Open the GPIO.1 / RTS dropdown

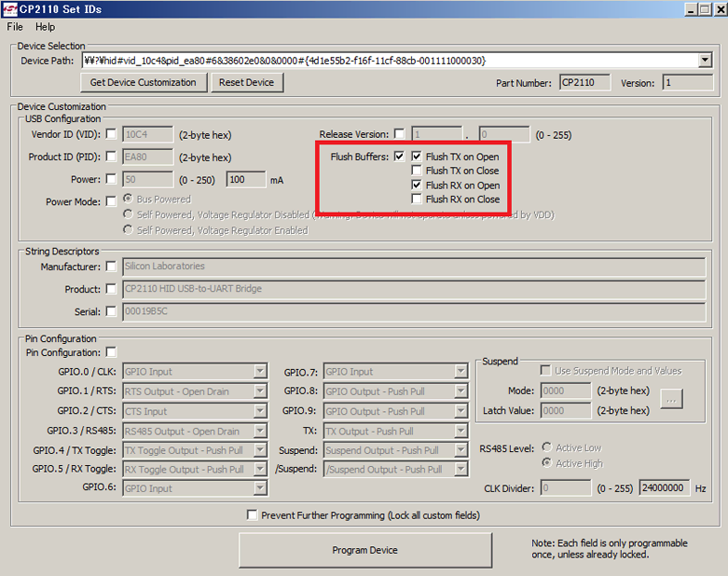coord(259,391)
